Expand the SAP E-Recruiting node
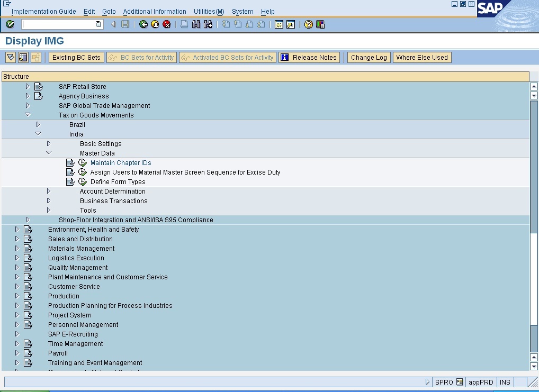 (x=17, y=334)
